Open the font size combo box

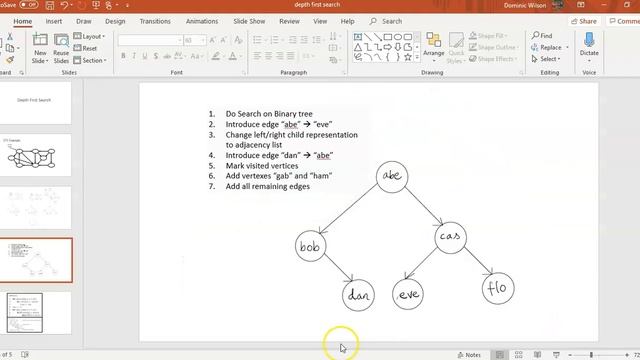(x=194, y=40)
